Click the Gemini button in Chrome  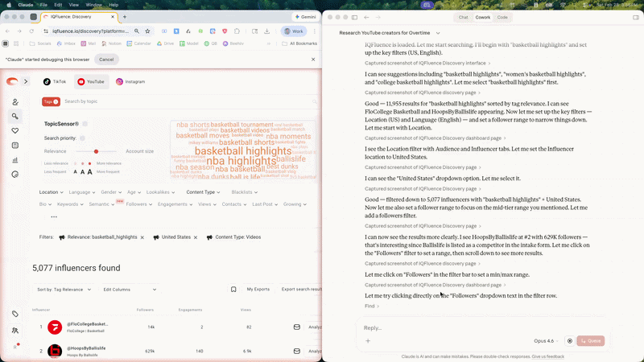point(306,17)
